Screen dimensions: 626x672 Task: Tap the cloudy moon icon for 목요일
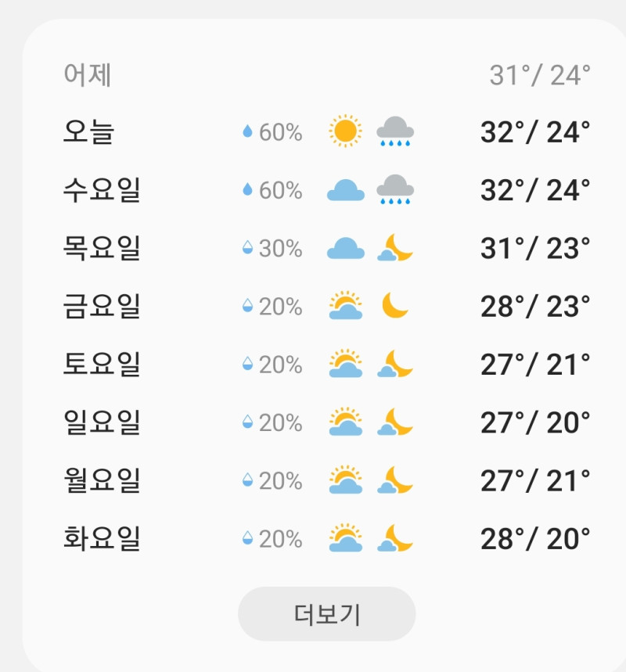(395, 248)
